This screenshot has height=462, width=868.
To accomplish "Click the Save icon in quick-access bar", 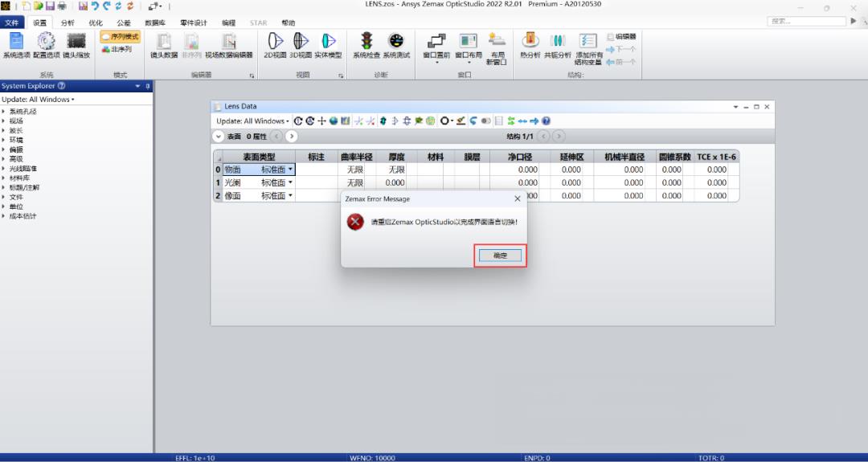I will tap(50, 6).
